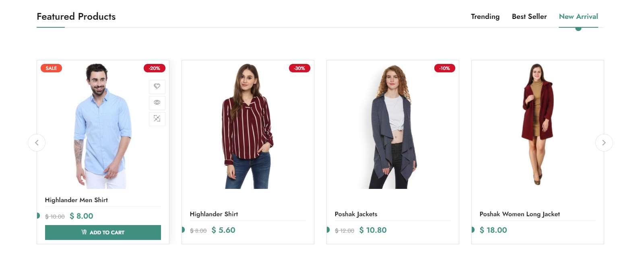Screen dimensions: 644x256
Task: Click cart icon inside Add to Cart button
Action: point(84,232)
